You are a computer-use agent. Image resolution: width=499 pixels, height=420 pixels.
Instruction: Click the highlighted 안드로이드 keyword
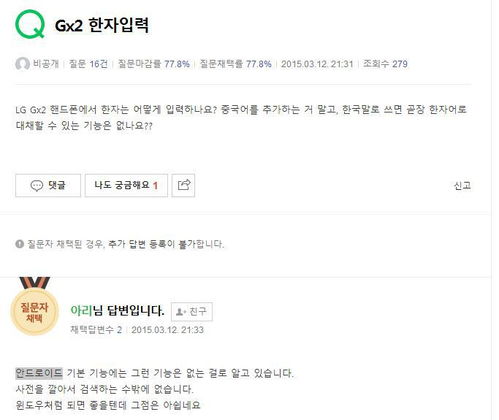[39, 373]
